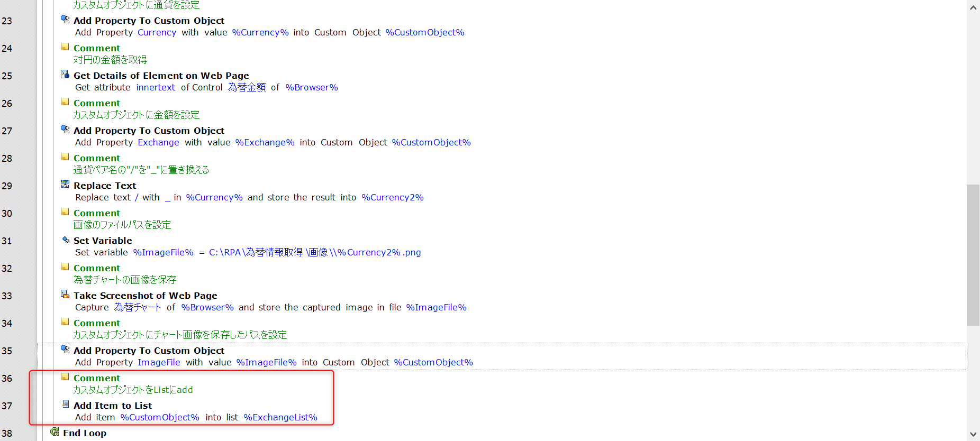980x441 pixels.
Task: Click the %Currency% variable on row 23
Action: [x=260, y=32]
